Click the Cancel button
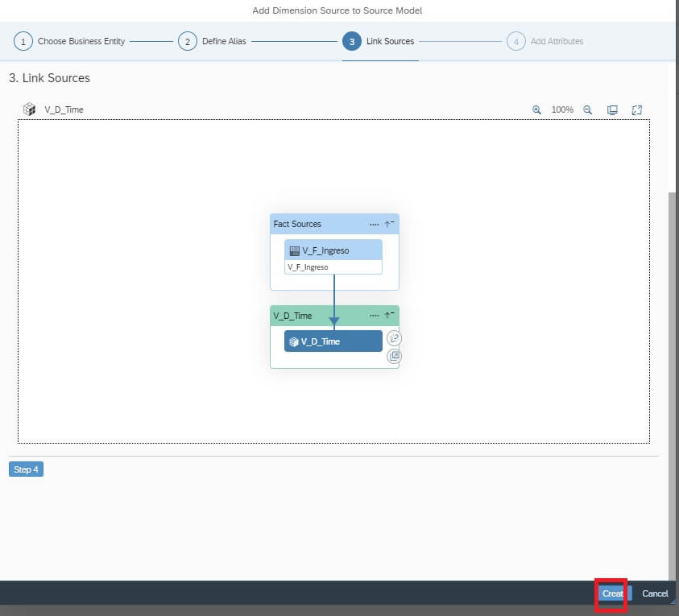 click(x=655, y=593)
